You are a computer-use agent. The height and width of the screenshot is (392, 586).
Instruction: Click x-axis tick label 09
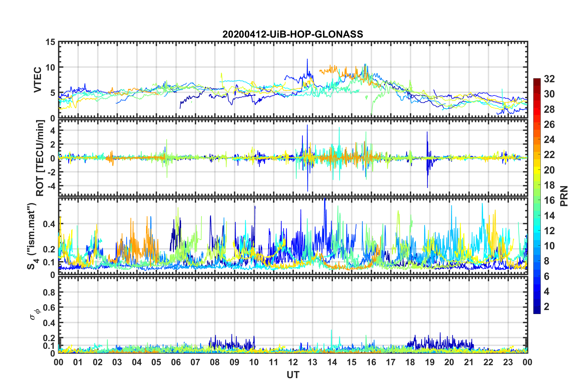pyautogui.click(x=234, y=362)
